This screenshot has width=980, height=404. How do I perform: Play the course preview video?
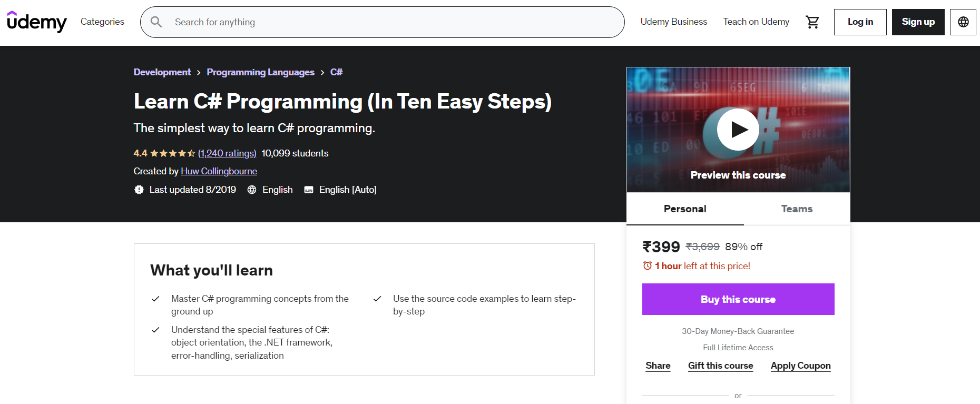(x=738, y=130)
